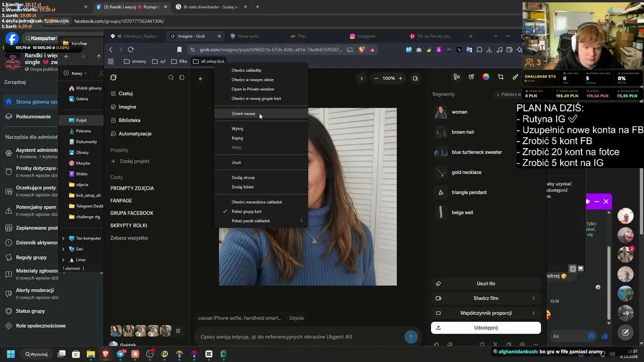Toggle the Pokaż grupy kart option
The image size is (644, 362).
261,212
